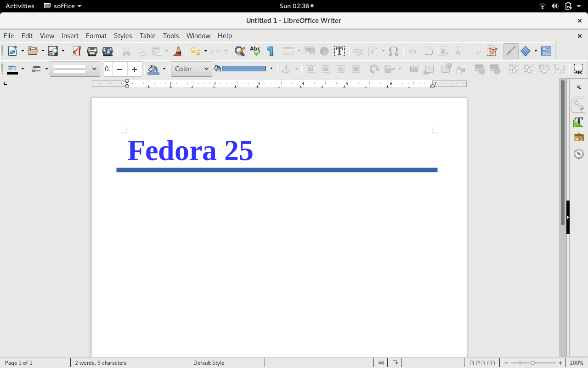This screenshot has width=588, height=368.
Task: Click the line width input field
Action: click(108, 69)
